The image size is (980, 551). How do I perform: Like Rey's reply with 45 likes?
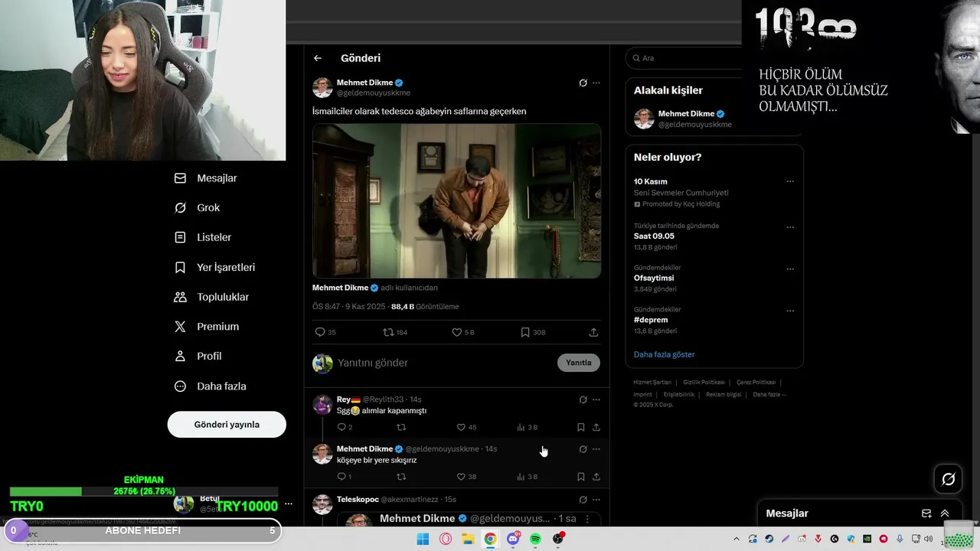[467, 427]
